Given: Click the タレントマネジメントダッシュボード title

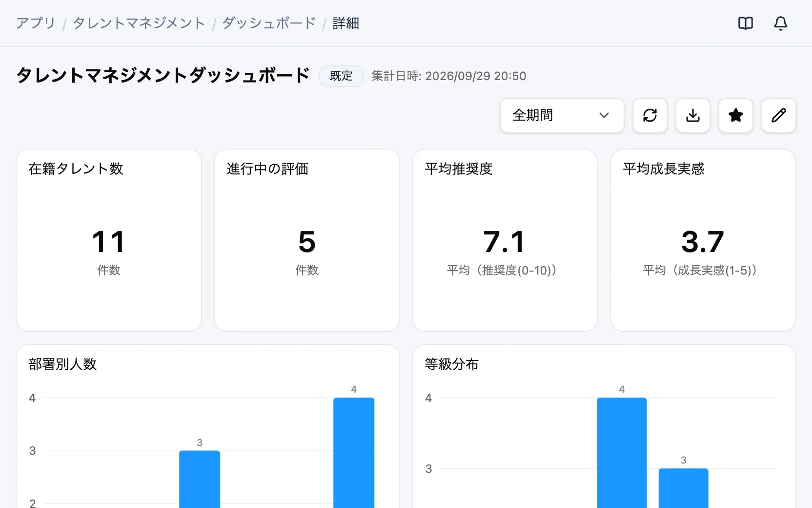Looking at the screenshot, I should tap(163, 75).
